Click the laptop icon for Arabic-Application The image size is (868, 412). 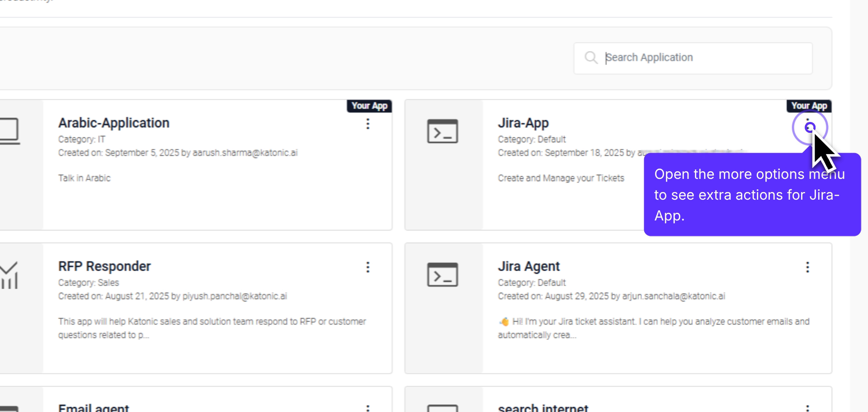[9, 131]
